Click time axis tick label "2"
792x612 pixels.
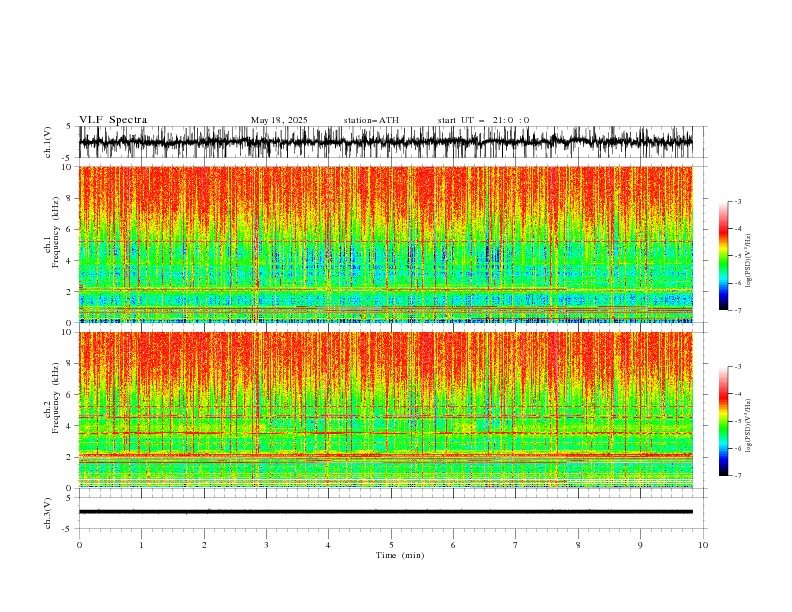point(204,545)
